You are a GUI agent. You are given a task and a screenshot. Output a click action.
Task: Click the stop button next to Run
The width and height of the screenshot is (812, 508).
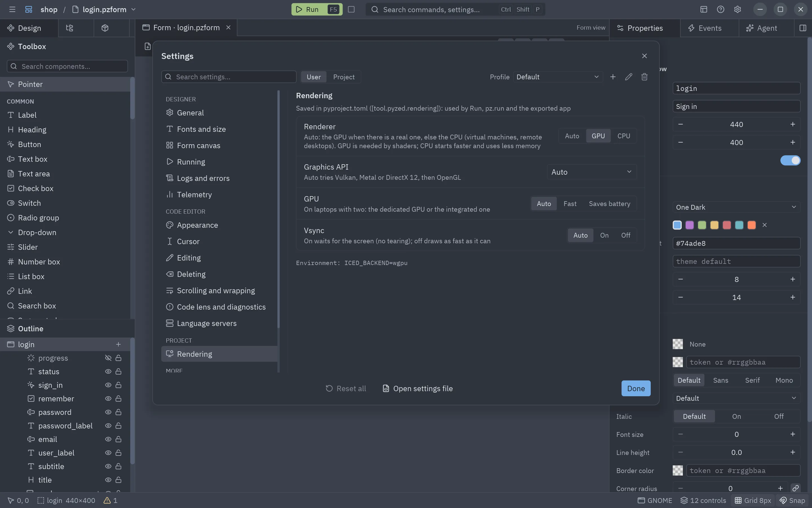tap(351, 9)
